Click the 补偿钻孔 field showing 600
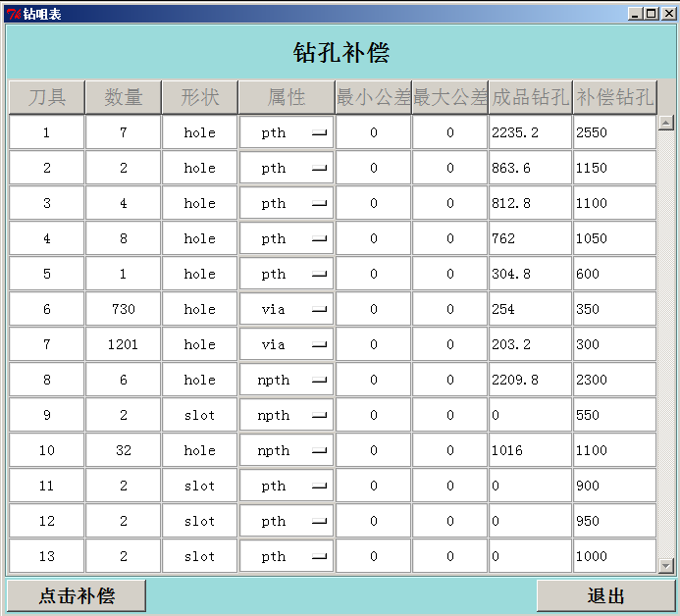This screenshot has height=616, width=680. [x=614, y=274]
